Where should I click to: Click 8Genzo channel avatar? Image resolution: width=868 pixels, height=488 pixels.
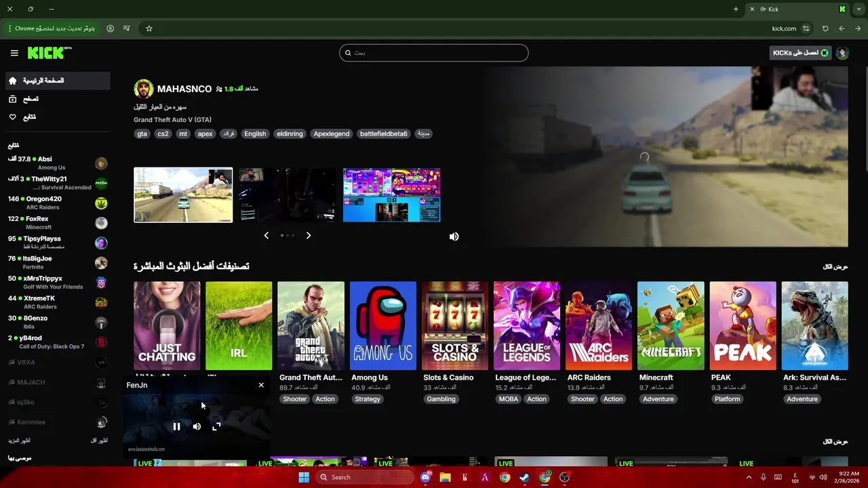coord(101,323)
